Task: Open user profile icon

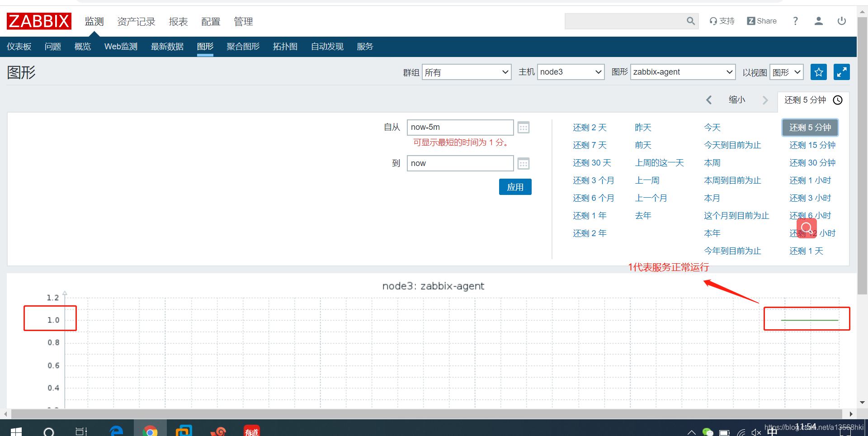Action: (x=819, y=21)
